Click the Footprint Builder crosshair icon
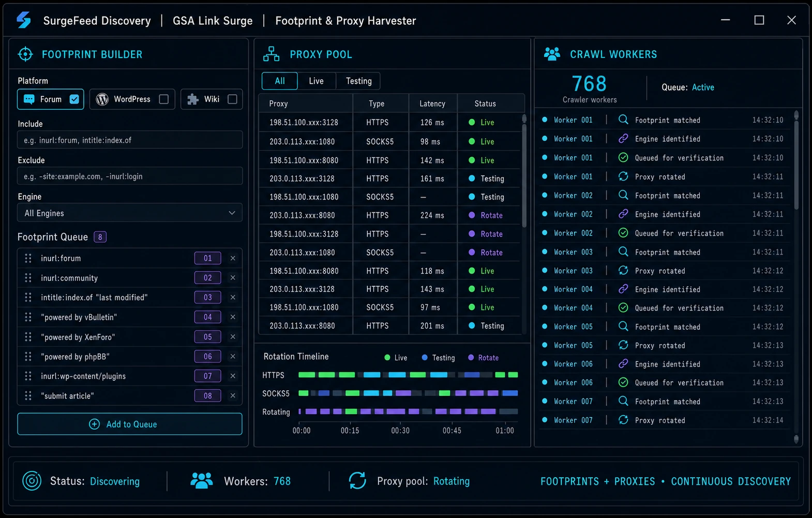 pos(25,54)
